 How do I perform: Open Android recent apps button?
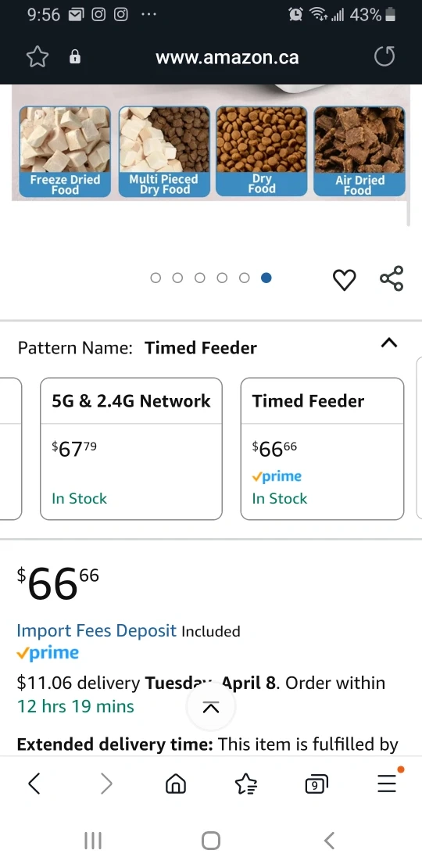tap(93, 841)
